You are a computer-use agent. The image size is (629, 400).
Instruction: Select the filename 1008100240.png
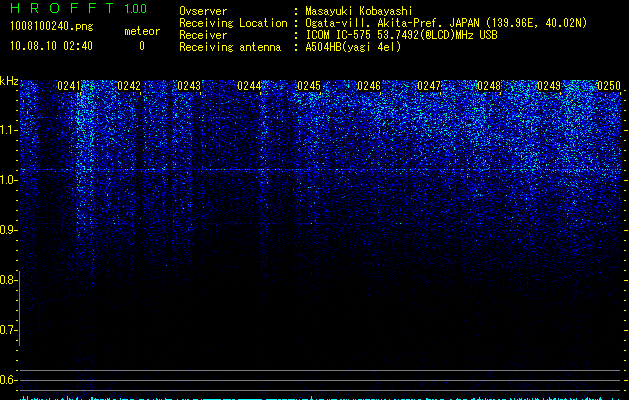tap(52, 27)
